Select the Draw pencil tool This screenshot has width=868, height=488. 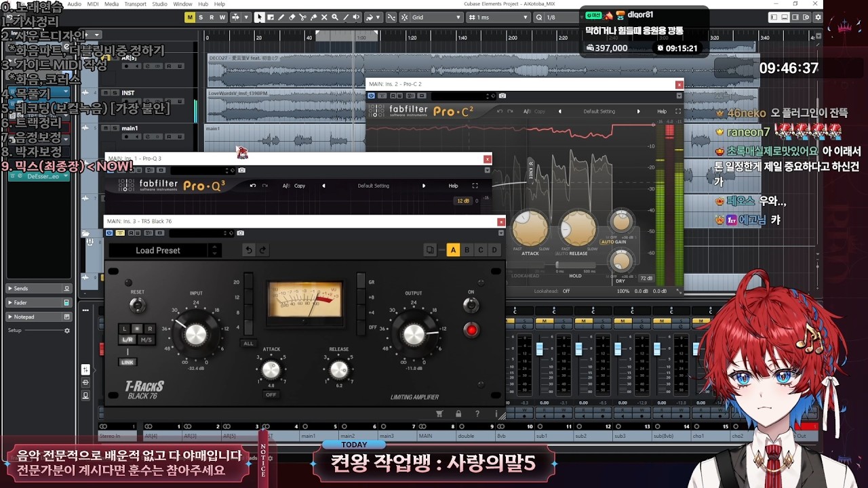click(x=281, y=17)
